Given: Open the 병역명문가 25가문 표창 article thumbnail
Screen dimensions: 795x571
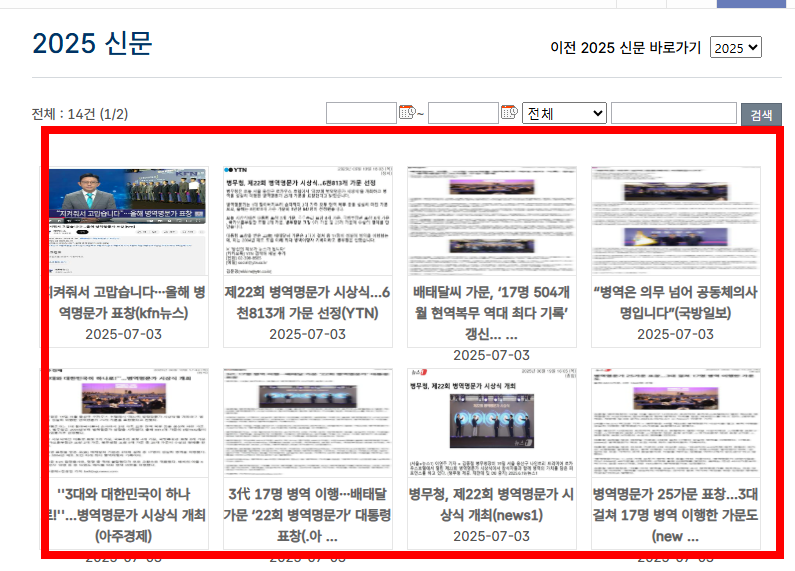Looking at the screenshot, I should (x=676, y=423).
